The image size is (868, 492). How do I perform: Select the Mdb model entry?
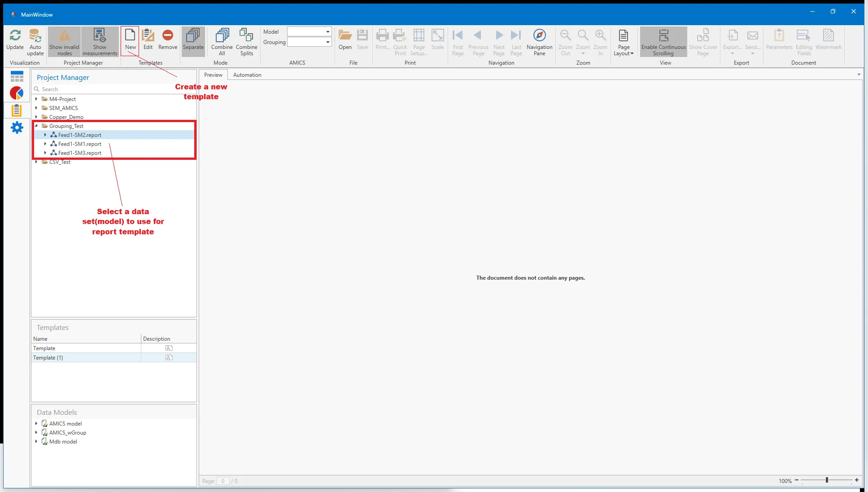click(63, 441)
